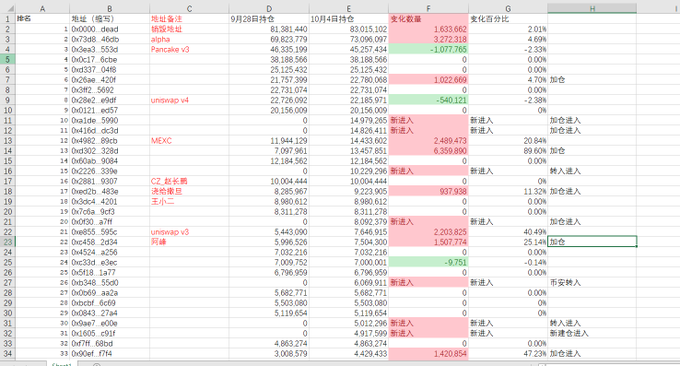Select the 'CZ_赵长鹏' note cell
680x366 pixels.
[189, 181]
